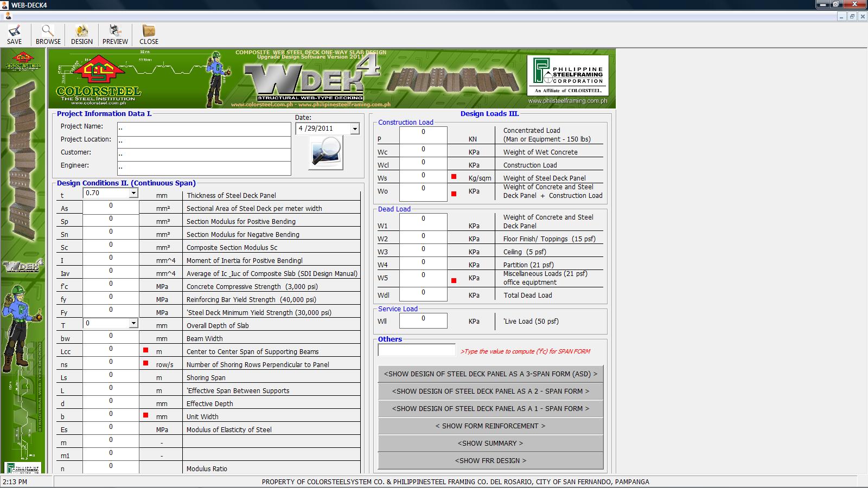Image resolution: width=868 pixels, height=488 pixels.
Task: Show steel deck 3-span form design
Action: click(490, 374)
